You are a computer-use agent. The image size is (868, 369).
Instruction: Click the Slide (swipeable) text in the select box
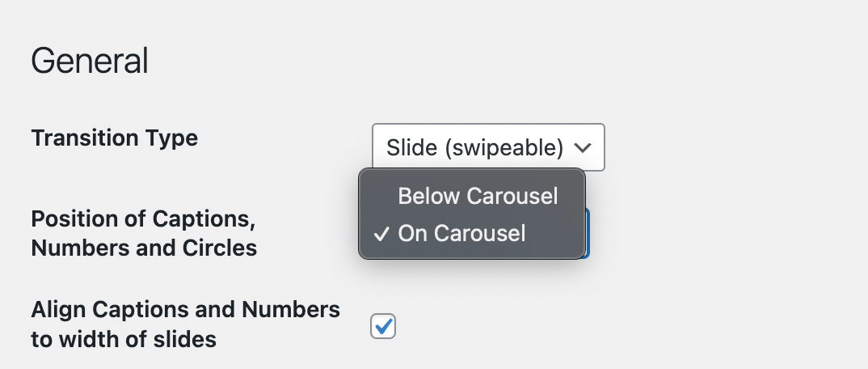point(474,147)
